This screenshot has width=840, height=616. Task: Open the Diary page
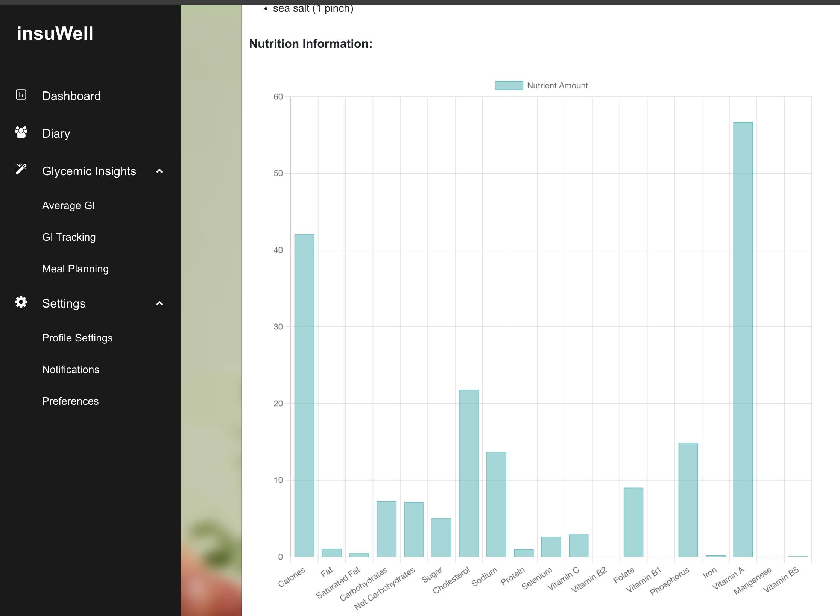(x=56, y=134)
